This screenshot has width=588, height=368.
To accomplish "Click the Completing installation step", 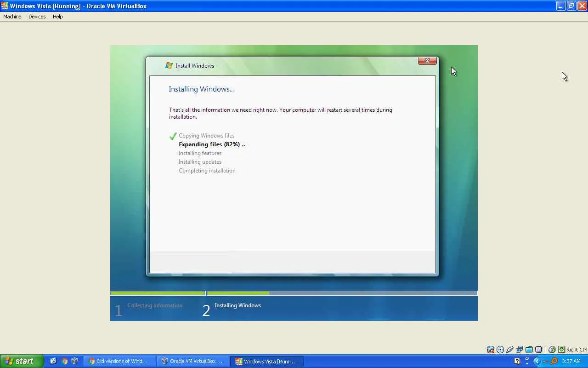I will pos(207,171).
